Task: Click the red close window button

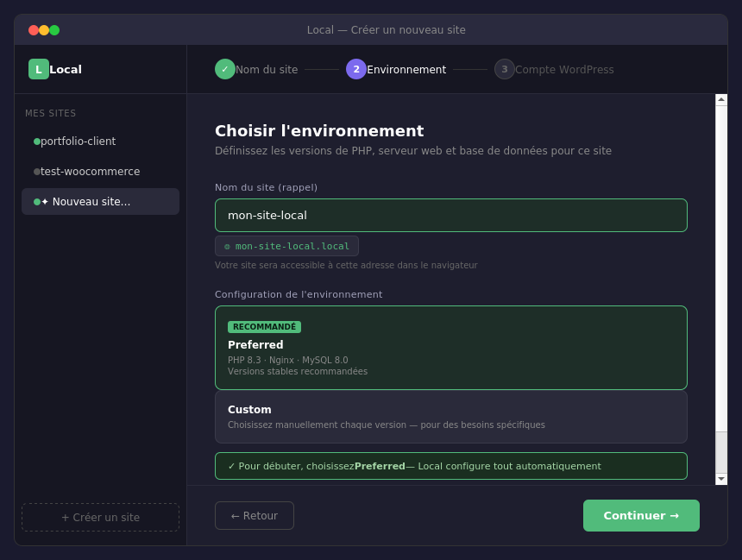Action: (34, 30)
